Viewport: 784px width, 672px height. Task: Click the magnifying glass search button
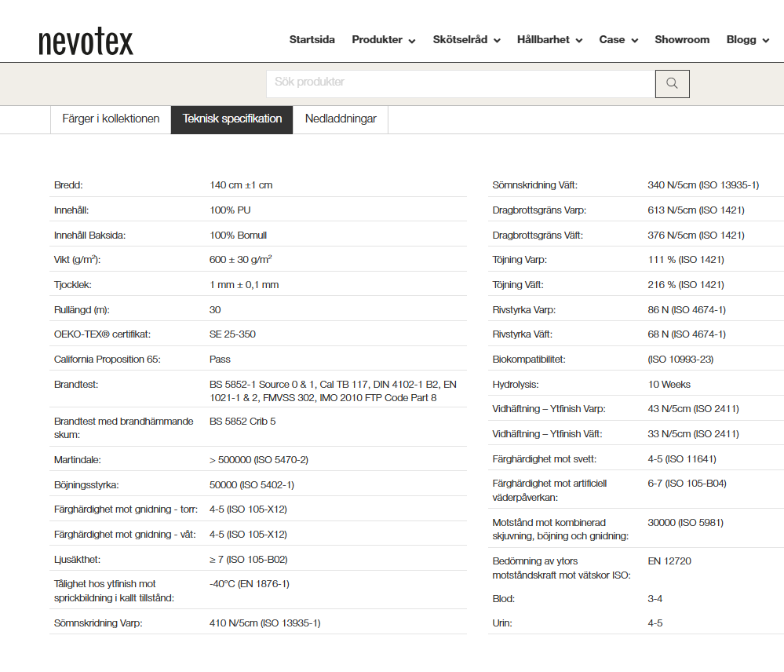click(672, 83)
